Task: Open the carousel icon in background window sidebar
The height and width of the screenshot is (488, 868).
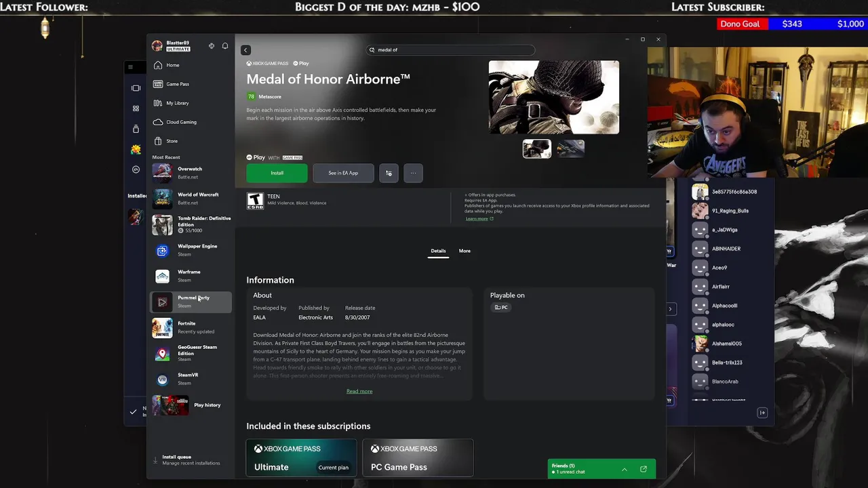Action: pyautogui.click(x=136, y=88)
